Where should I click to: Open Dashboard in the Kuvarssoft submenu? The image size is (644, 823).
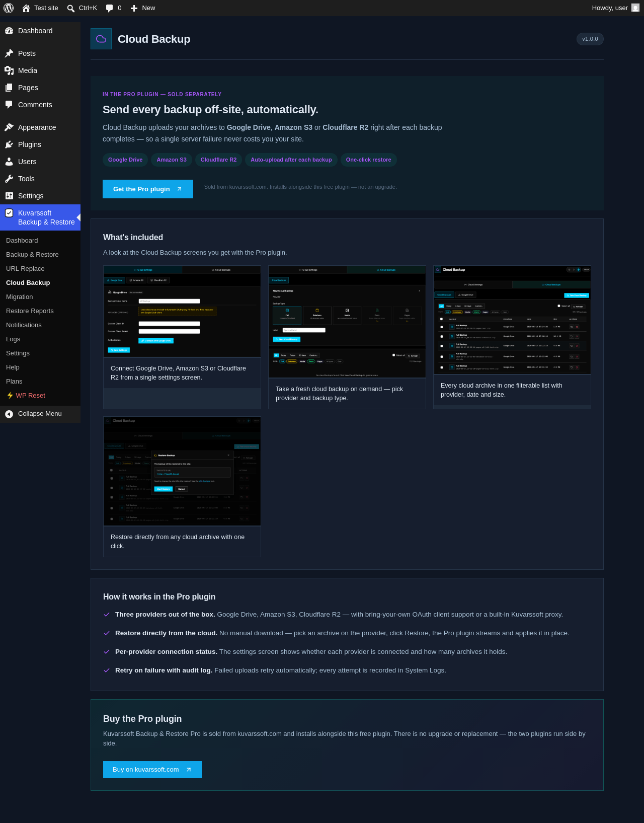(22, 241)
